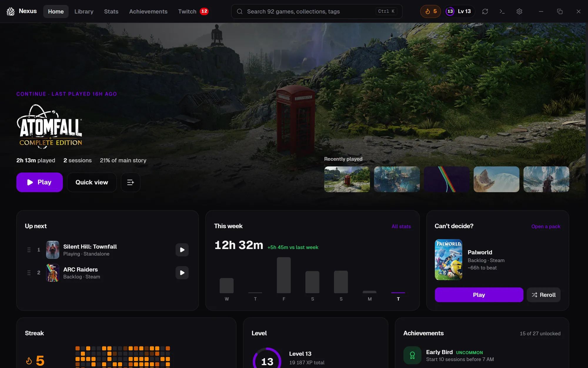The height and width of the screenshot is (368, 588).
Task: Go to the Stats tab
Action: (x=111, y=11)
